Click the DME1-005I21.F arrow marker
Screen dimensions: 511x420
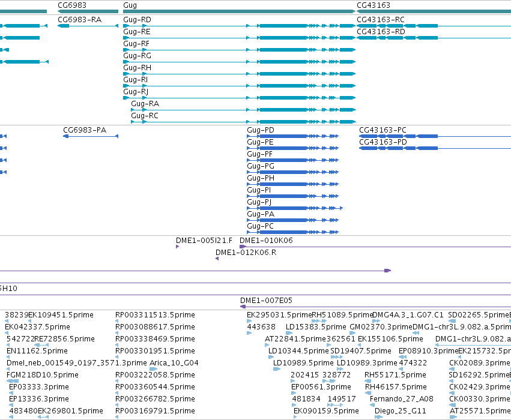[178, 247]
